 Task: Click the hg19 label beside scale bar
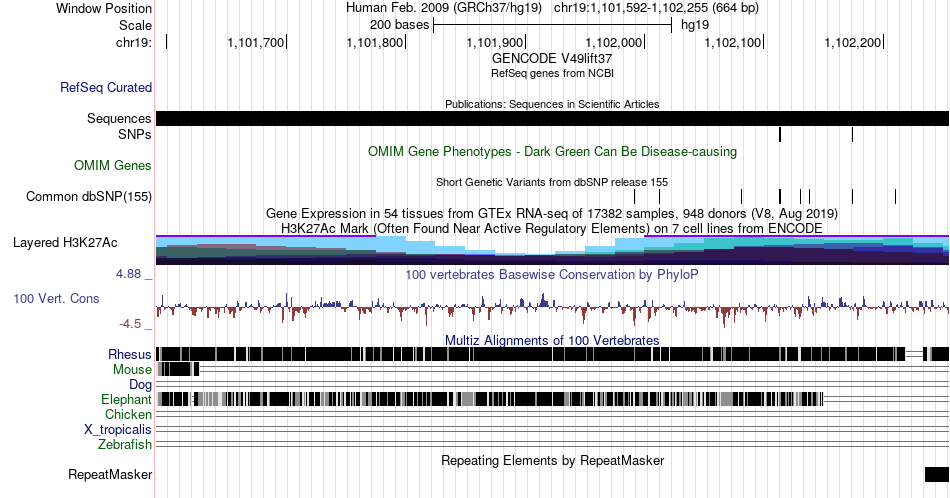point(695,25)
